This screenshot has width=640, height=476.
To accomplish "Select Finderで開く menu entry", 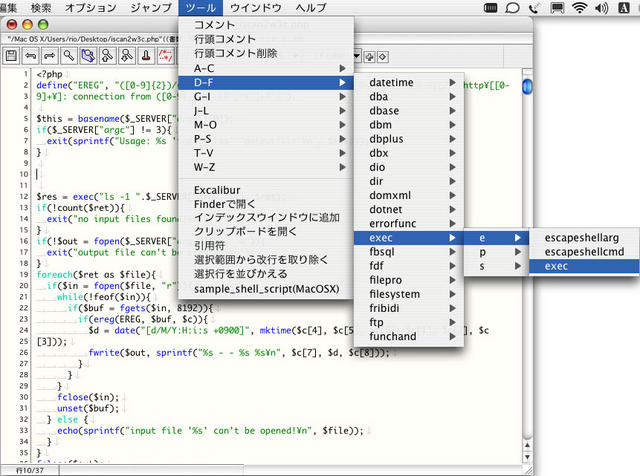I will click(224, 204).
